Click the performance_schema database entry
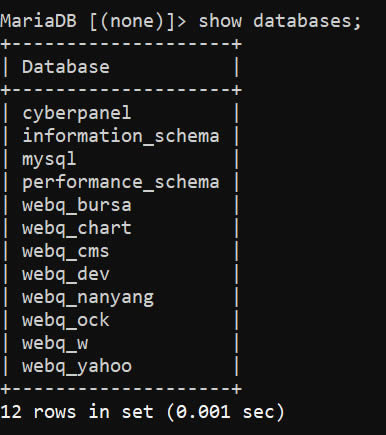 pos(121,182)
